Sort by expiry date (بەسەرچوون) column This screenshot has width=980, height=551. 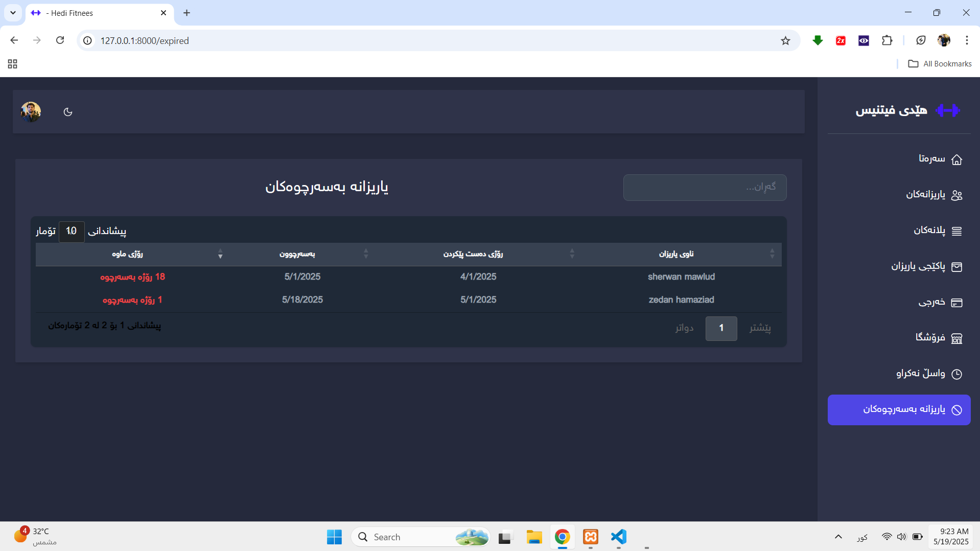tap(297, 254)
